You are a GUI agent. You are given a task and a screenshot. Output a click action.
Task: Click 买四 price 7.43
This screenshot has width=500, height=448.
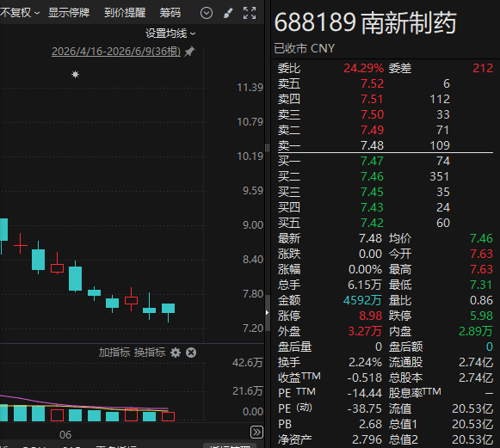[x=372, y=207]
